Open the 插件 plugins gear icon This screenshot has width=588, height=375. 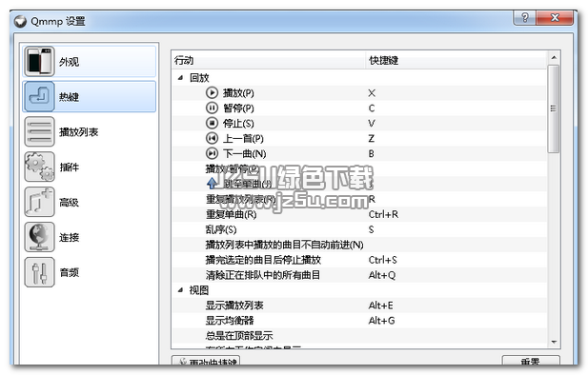coord(39,167)
